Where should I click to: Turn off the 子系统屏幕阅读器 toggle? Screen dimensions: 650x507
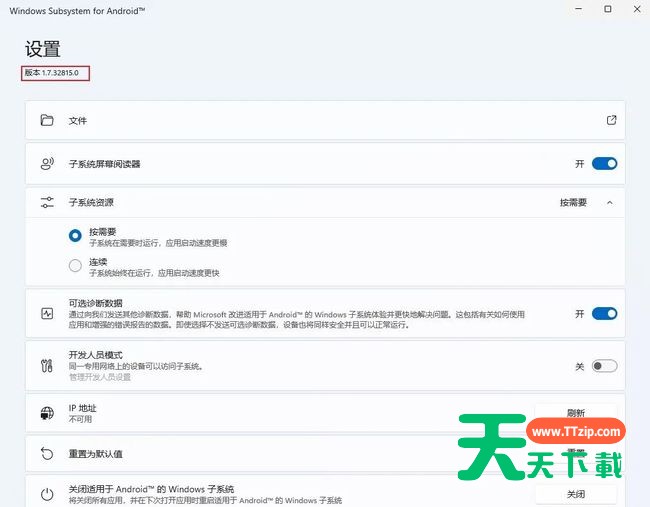click(604, 164)
